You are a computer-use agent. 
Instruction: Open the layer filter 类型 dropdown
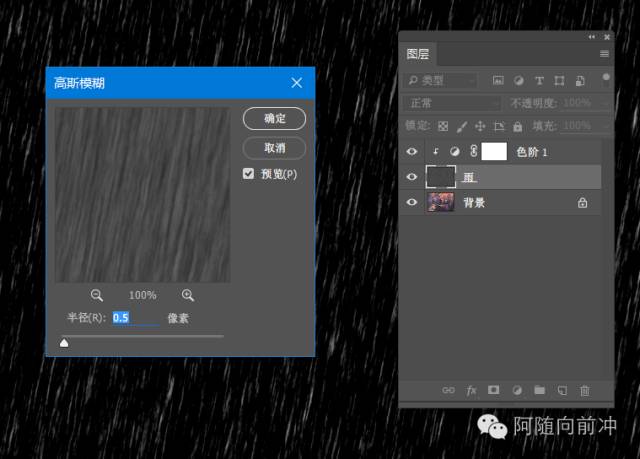coord(442,80)
